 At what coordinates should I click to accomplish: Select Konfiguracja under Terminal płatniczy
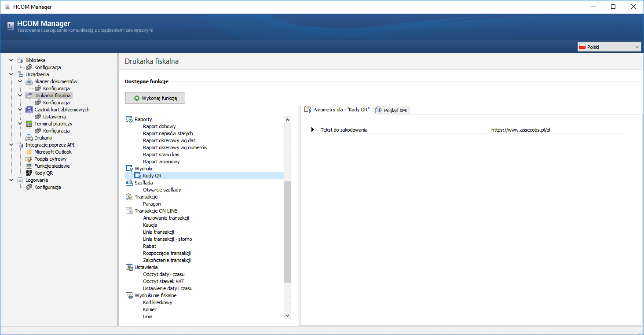click(x=56, y=131)
